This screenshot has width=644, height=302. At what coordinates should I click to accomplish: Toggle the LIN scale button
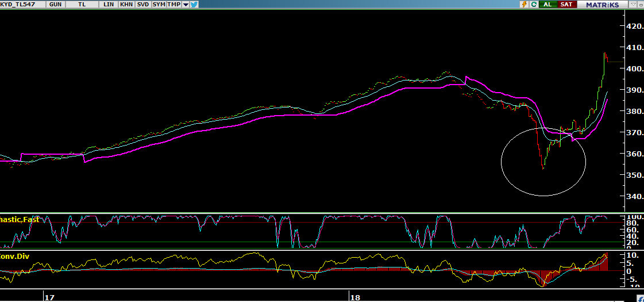pos(109,4)
